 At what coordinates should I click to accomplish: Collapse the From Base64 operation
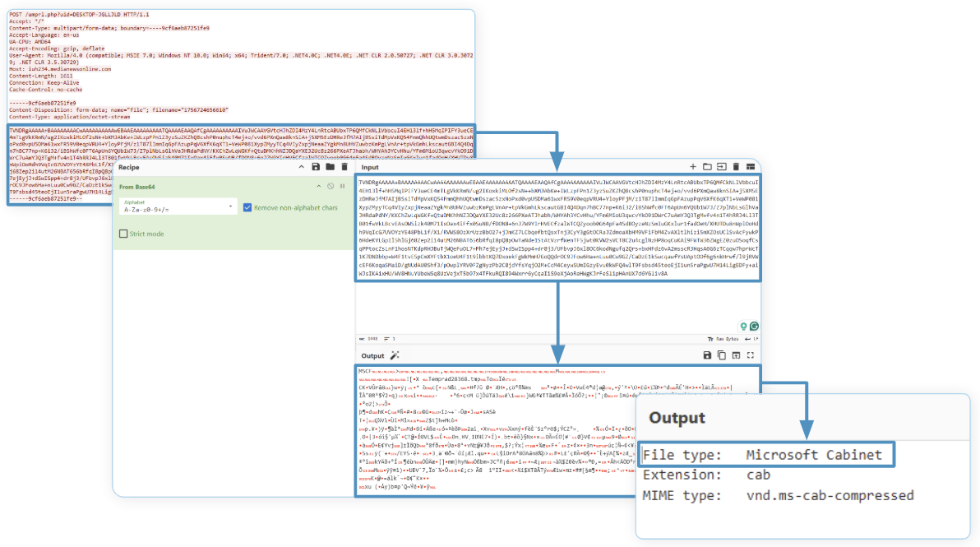coord(320,187)
